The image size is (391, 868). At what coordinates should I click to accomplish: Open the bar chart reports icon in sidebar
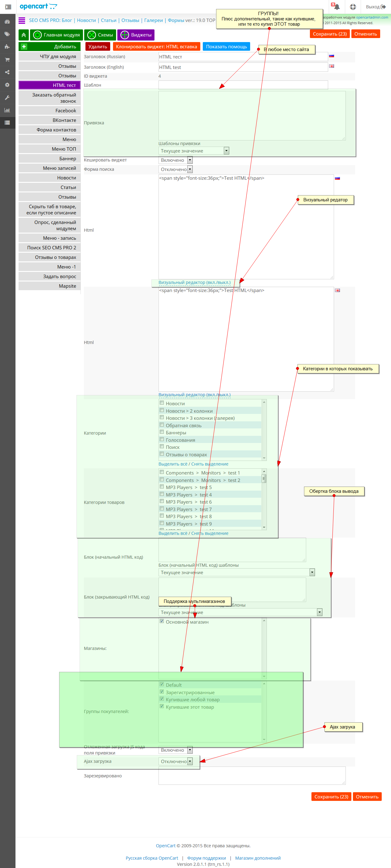pos(7,110)
